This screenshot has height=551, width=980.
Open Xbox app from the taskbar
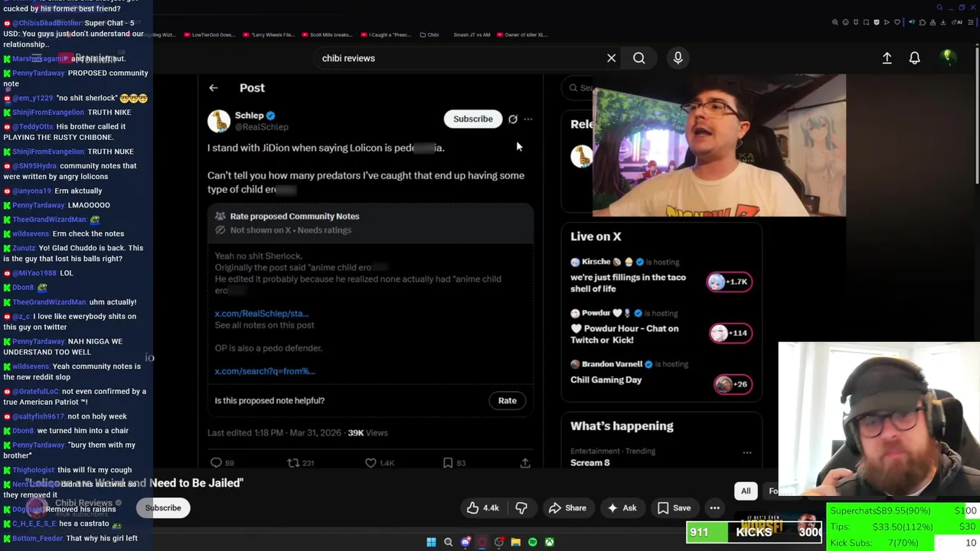549,543
